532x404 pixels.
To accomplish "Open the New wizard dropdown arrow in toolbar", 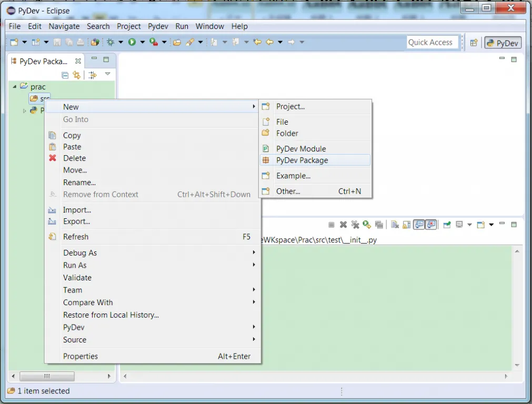I will (24, 42).
